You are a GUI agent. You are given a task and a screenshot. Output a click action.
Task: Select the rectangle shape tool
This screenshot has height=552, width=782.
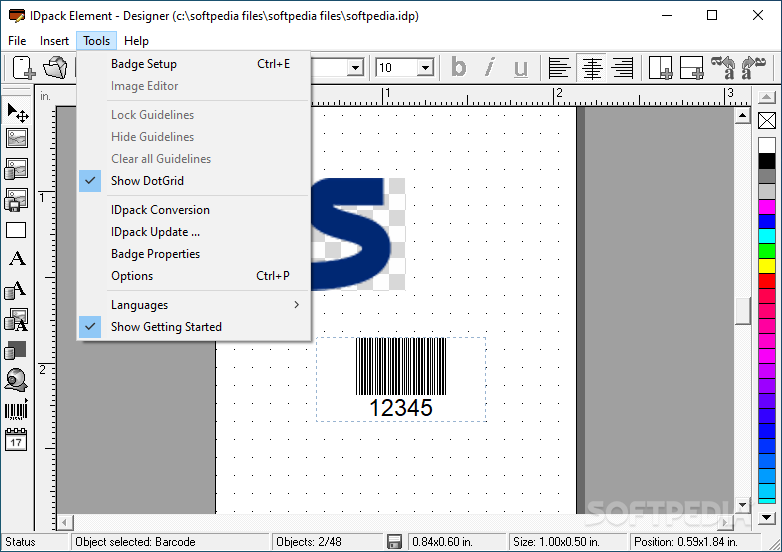point(16,230)
